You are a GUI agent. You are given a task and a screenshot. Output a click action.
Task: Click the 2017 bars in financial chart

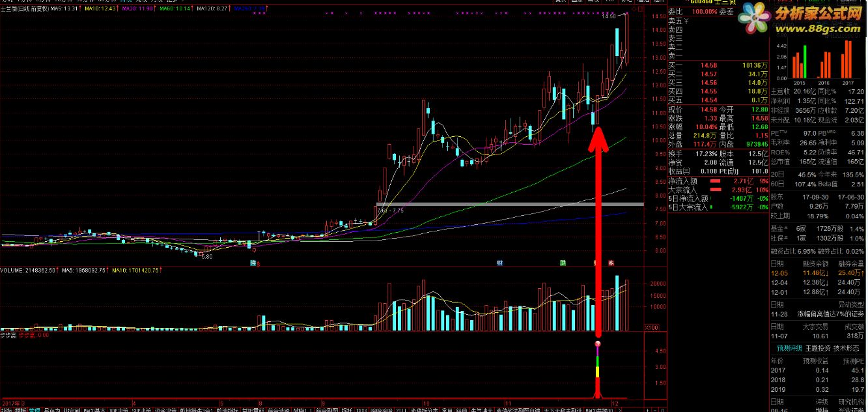(x=848, y=59)
